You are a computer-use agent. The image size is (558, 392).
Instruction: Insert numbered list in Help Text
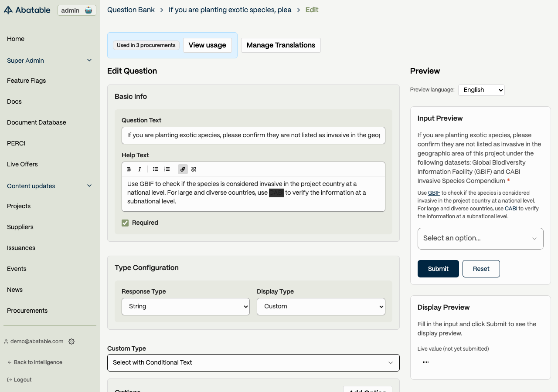[x=167, y=169]
